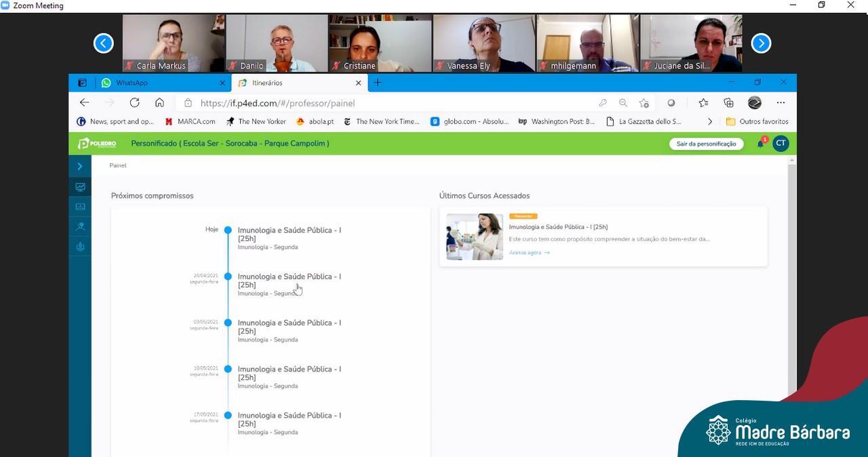
Task: Reload the page with the refresh icon
Action: (x=134, y=102)
